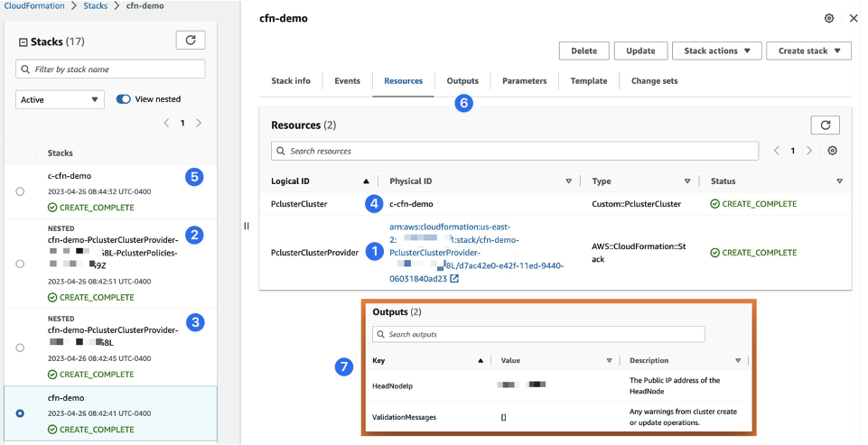
Task: Open the Parameters tab
Action: (x=524, y=81)
